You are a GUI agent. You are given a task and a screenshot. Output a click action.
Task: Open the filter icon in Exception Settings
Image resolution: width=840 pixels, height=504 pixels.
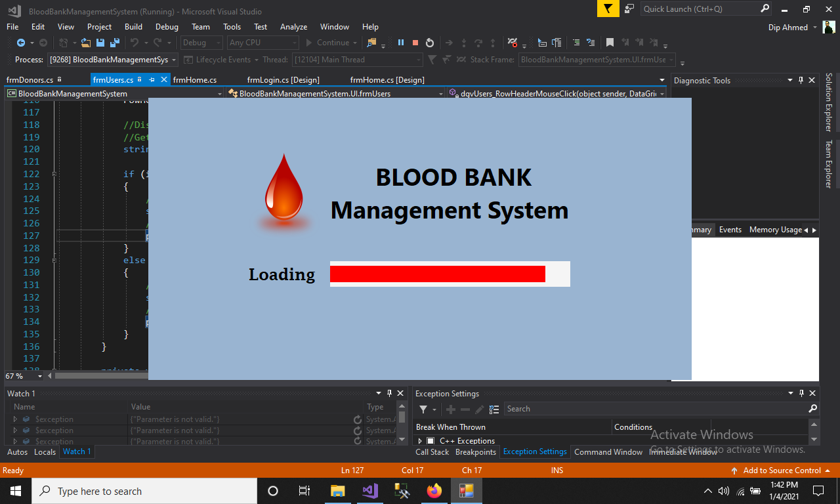tap(423, 409)
